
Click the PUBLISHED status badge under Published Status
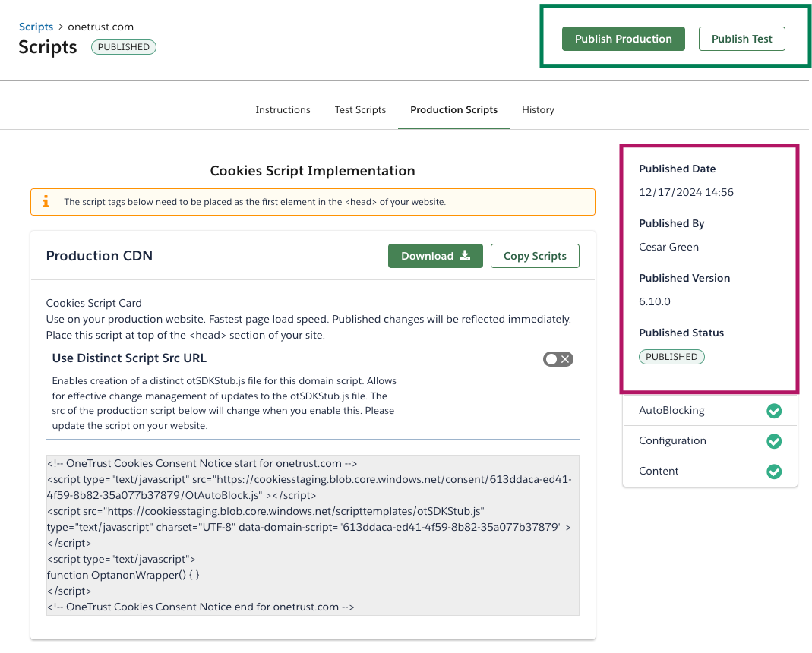671,357
